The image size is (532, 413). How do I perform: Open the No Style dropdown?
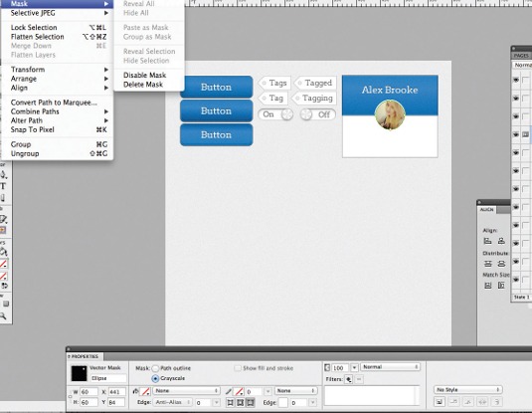468,389
